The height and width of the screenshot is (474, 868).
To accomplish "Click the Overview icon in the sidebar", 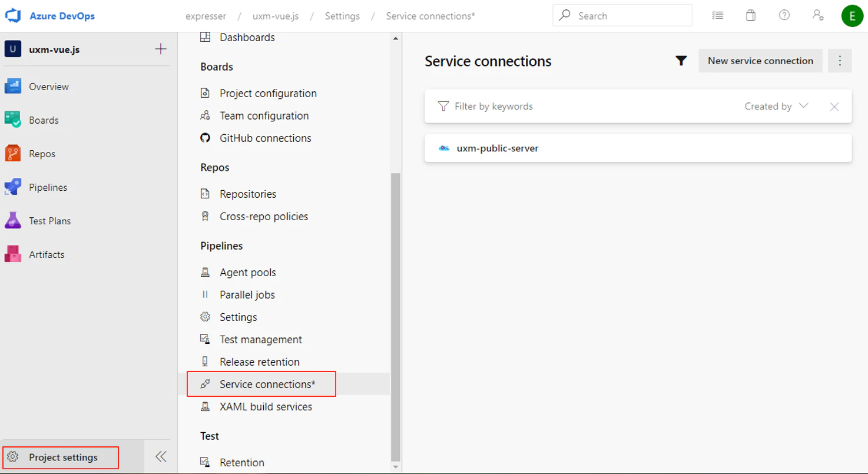I will 13,87.
